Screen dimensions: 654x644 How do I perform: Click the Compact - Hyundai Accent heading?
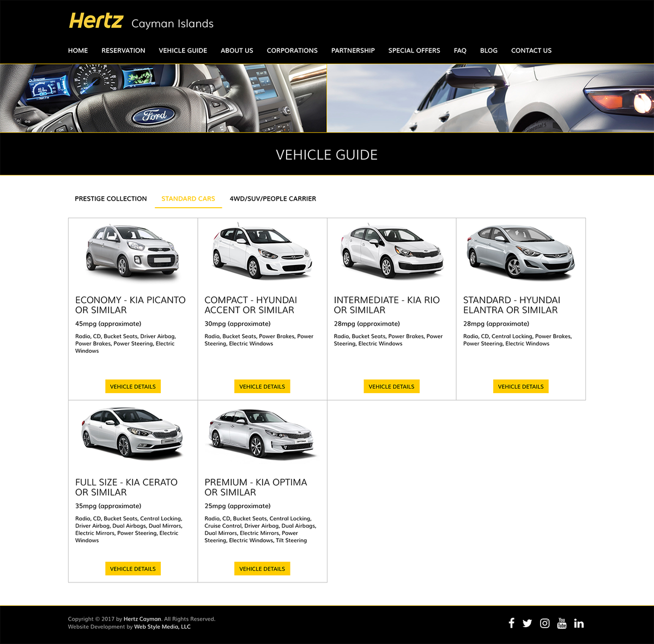pos(251,305)
